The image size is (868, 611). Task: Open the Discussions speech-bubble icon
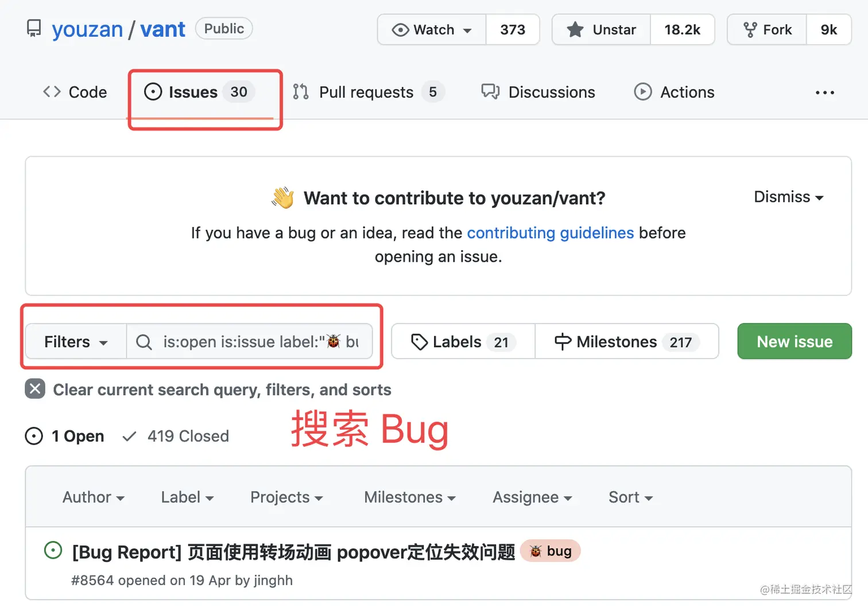click(490, 92)
